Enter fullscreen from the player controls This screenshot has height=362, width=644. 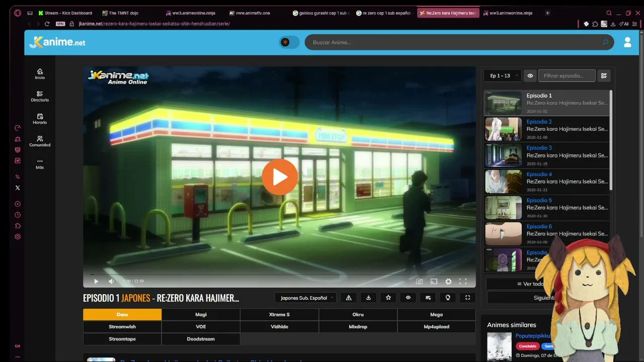[463, 282]
